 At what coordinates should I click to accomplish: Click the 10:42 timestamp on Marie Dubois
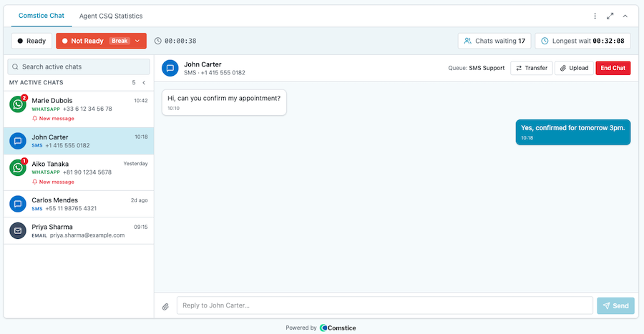point(140,101)
